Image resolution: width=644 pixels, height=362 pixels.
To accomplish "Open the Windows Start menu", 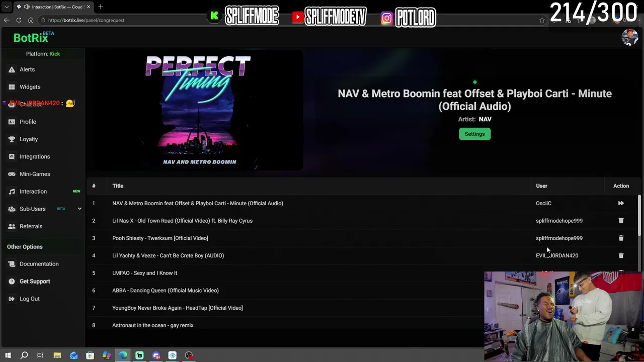I will click(x=8, y=355).
